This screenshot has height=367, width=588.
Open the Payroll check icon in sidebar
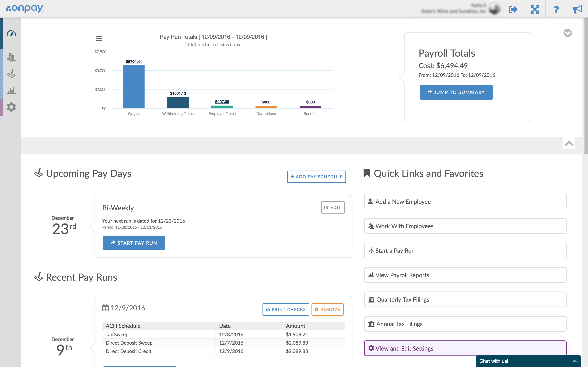click(11, 74)
